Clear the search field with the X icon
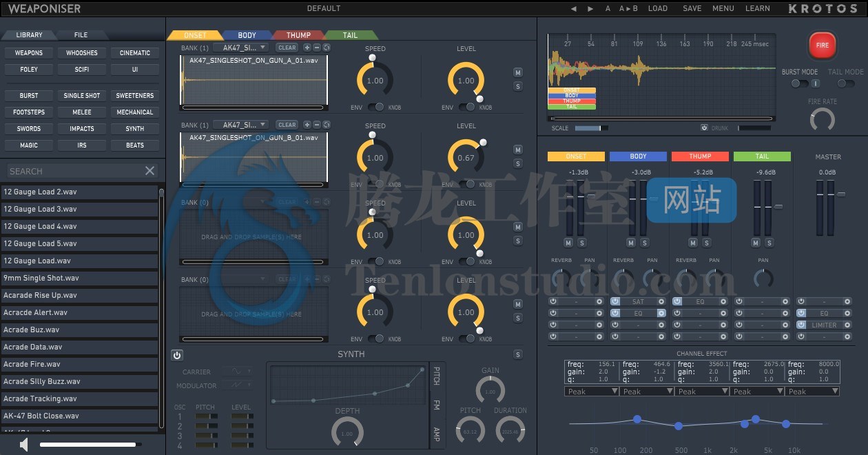 click(x=149, y=171)
